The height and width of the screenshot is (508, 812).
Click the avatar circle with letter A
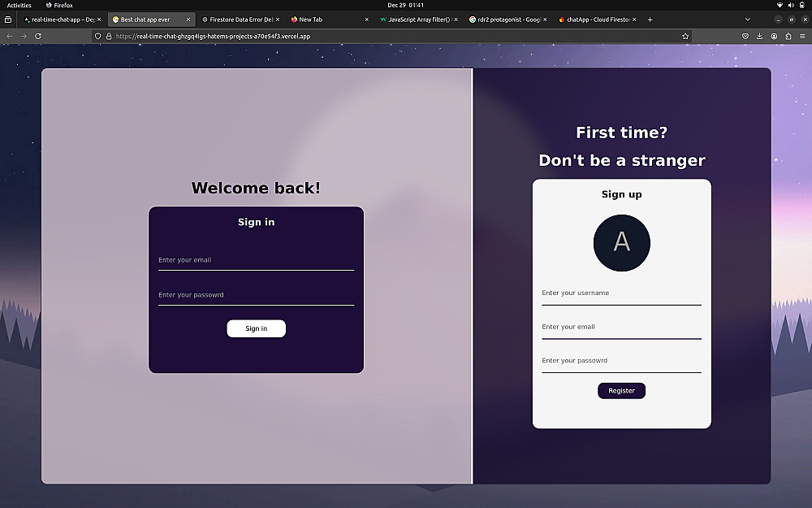click(x=621, y=242)
